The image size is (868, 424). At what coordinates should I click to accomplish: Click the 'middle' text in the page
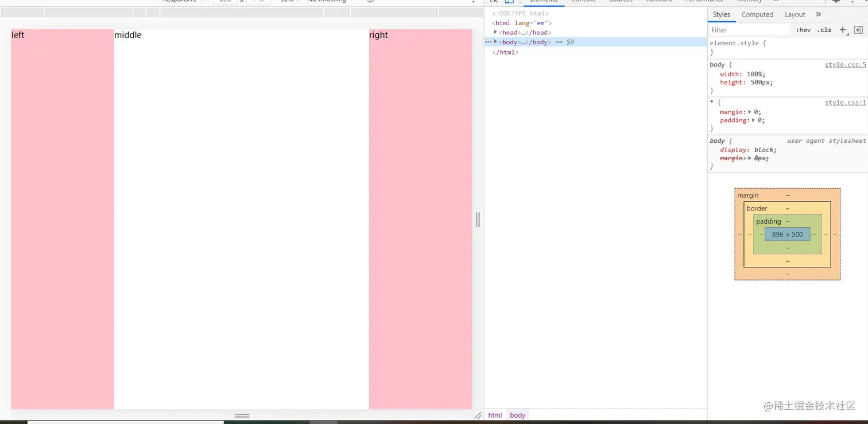point(127,35)
